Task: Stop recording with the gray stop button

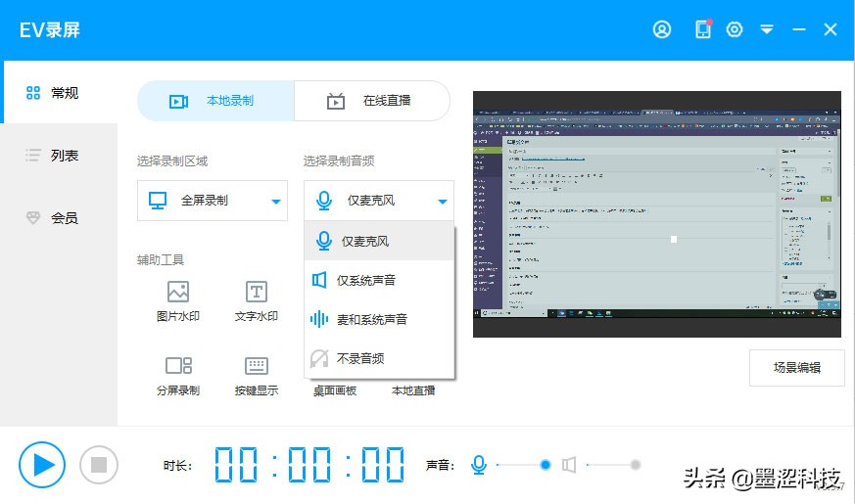Action: [x=99, y=465]
